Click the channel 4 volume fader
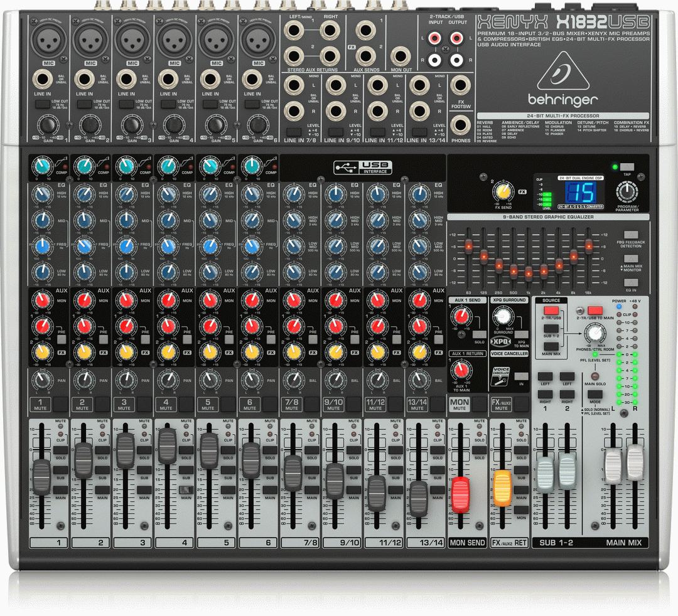Viewport: 678px width, 616px height. coord(168,446)
